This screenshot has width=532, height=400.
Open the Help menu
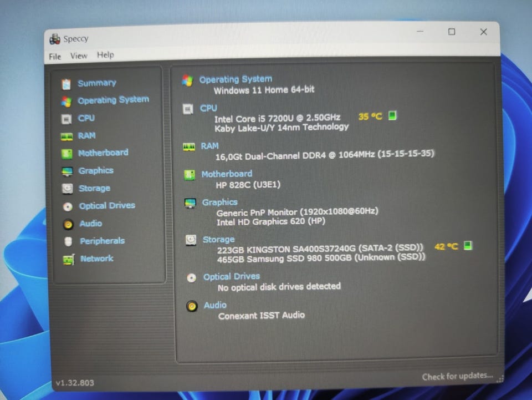105,55
